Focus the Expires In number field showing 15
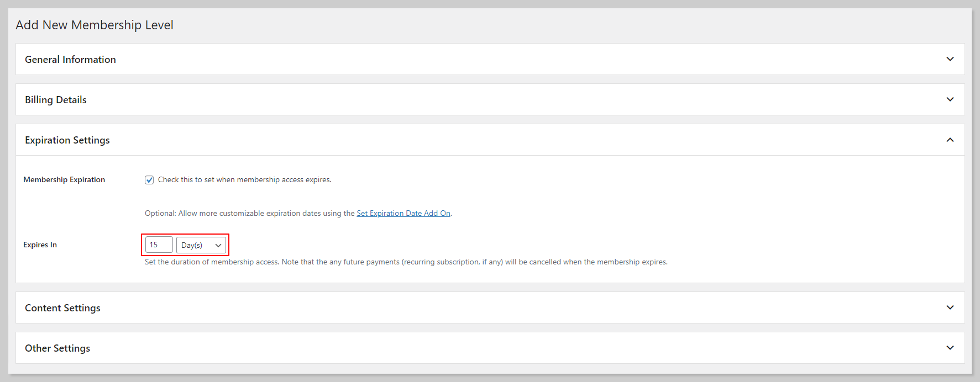980x382 pixels. click(159, 245)
